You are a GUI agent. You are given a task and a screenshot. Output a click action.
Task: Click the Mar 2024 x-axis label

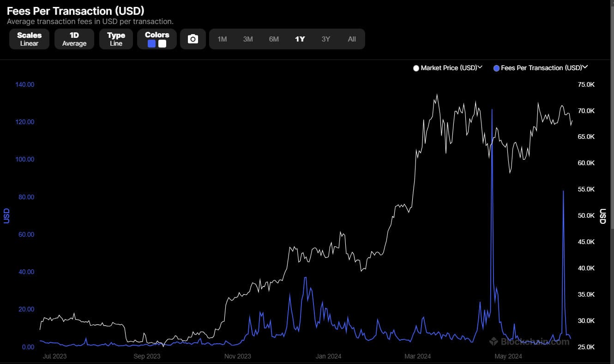point(417,356)
